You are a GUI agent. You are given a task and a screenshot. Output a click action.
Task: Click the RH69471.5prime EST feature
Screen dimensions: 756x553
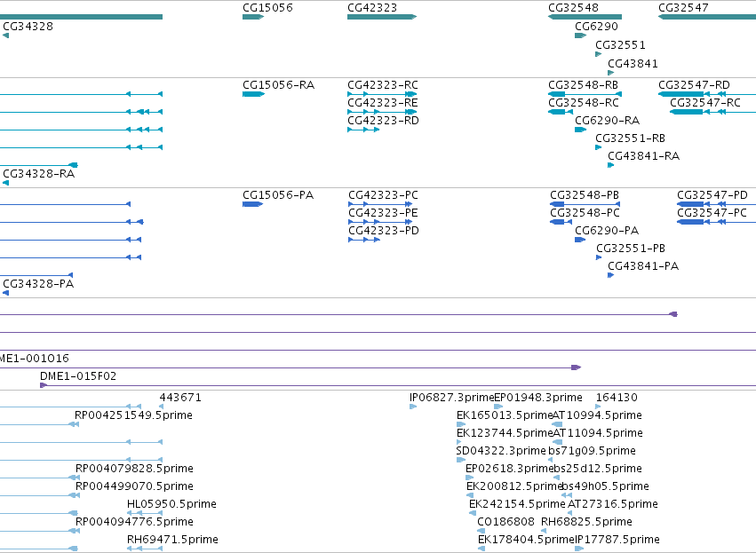[145, 549]
